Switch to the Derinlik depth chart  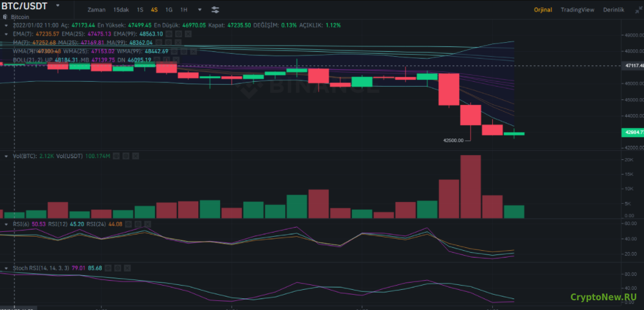tap(614, 9)
